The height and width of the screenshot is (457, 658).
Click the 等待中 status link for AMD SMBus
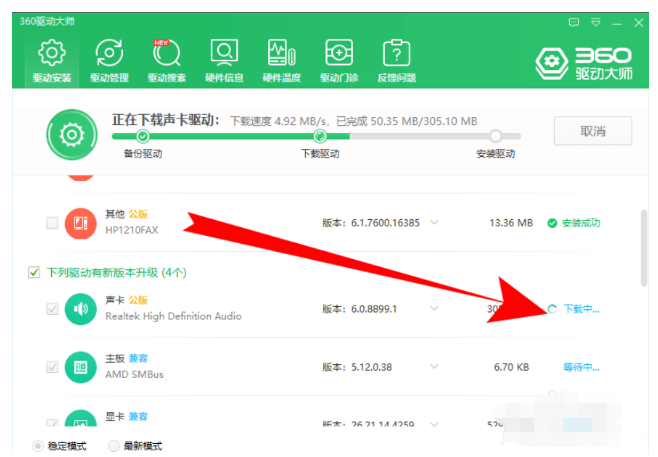pos(581,367)
